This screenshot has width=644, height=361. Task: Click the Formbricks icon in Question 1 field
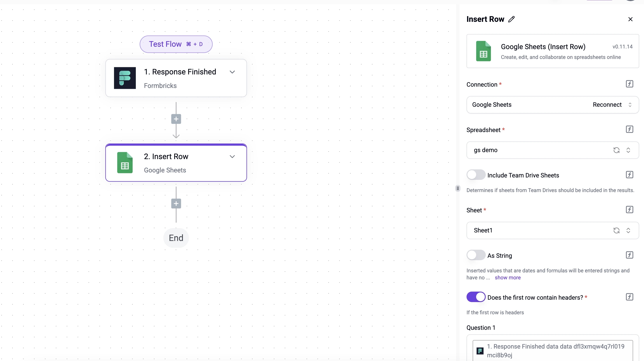[x=480, y=351]
